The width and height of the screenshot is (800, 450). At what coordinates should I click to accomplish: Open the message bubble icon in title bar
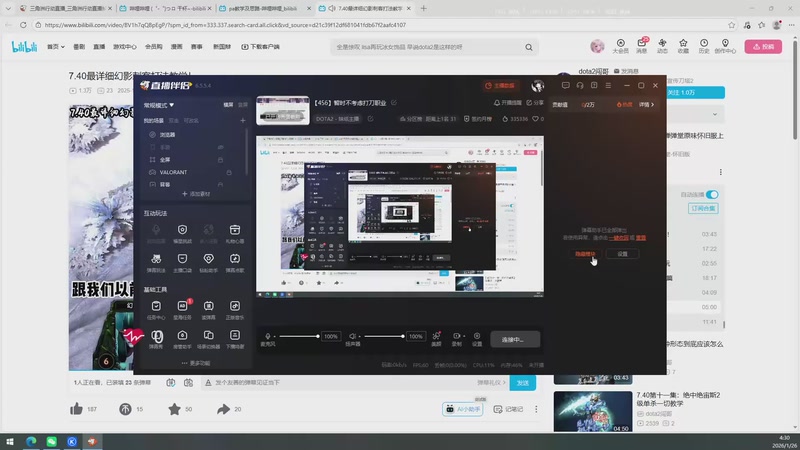click(x=565, y=85)
